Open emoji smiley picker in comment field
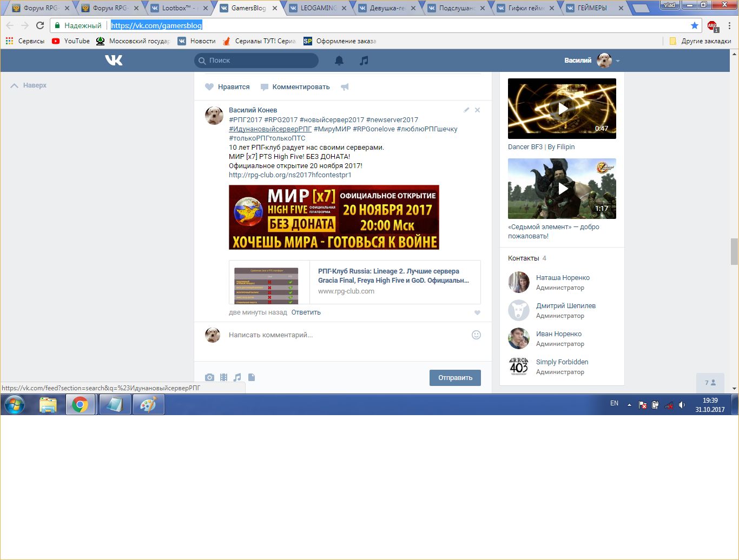 pyautogui.click(x=476, y=335)
